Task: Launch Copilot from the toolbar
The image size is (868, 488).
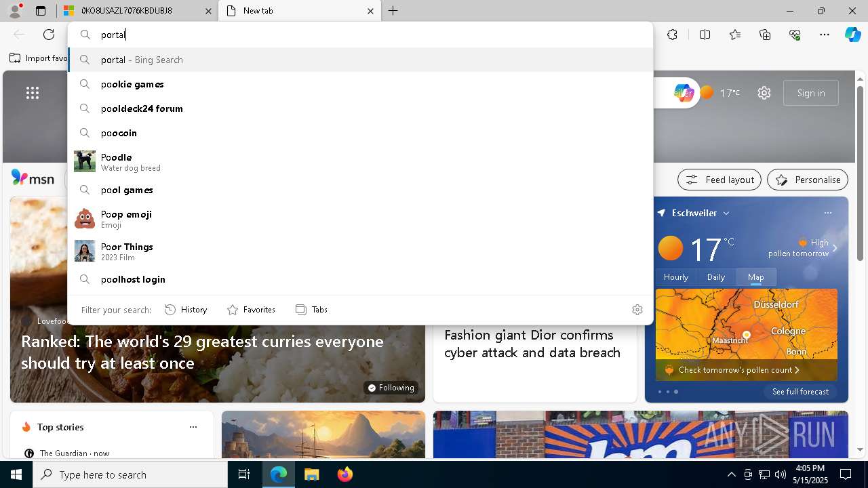Action: 852,35
